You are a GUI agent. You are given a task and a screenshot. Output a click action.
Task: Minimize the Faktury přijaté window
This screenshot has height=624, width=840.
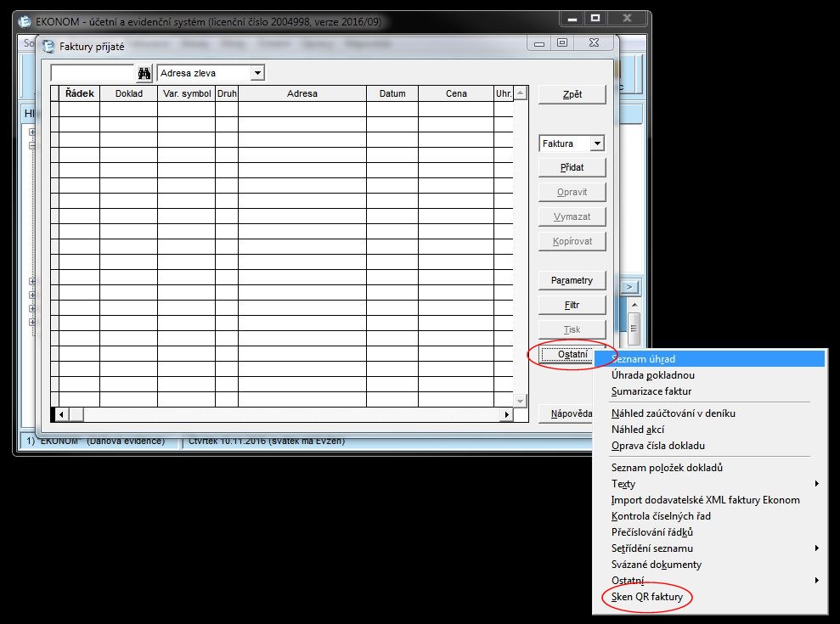(539, 42)
